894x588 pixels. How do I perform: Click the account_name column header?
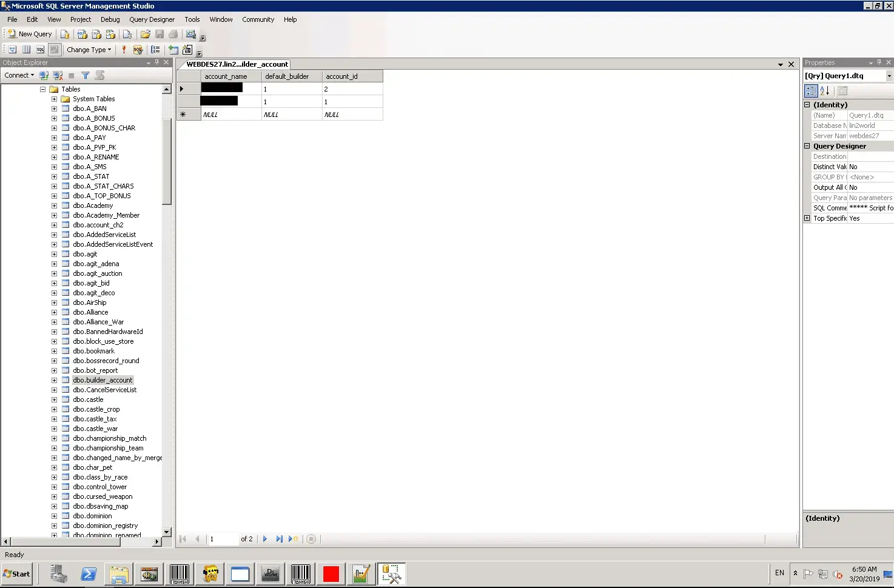pyautogui.click(x=231, y=76)
